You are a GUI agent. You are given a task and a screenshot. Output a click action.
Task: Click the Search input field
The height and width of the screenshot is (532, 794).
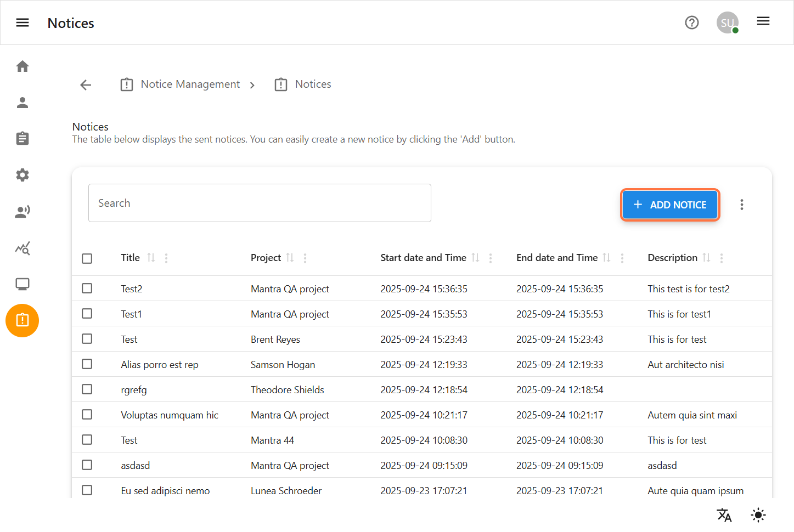tap(260, 203)
